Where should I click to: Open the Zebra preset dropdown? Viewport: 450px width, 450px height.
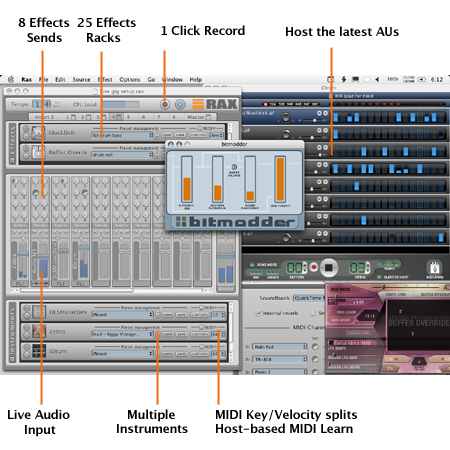[122, 334]
